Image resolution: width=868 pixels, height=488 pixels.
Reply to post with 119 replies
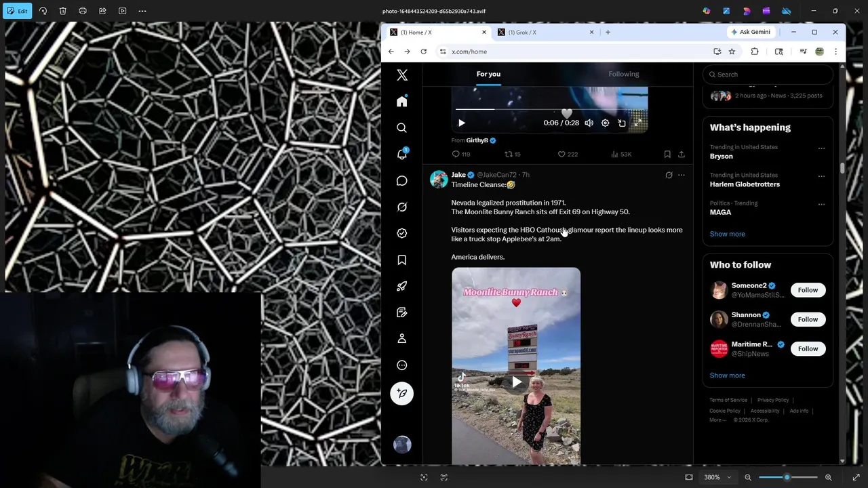461,155
